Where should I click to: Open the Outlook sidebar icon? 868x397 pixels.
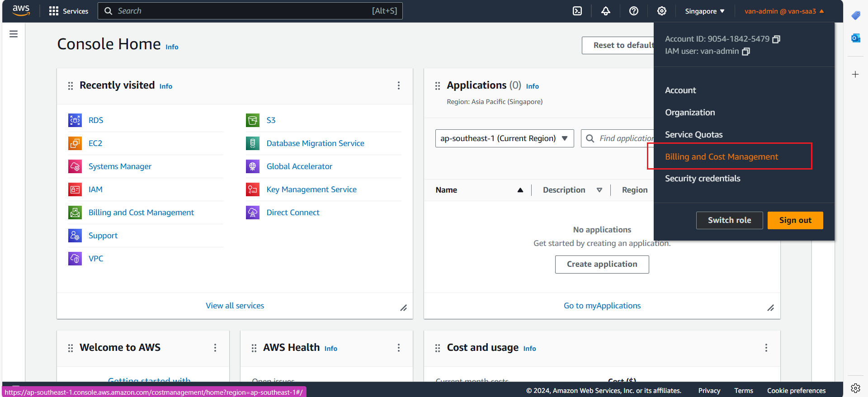point(856,38)
